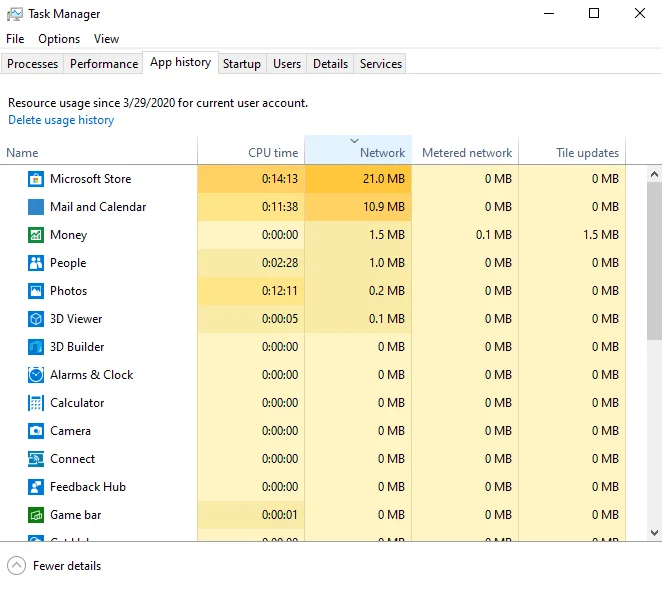Select the Money row name

[x=68, y=235]
